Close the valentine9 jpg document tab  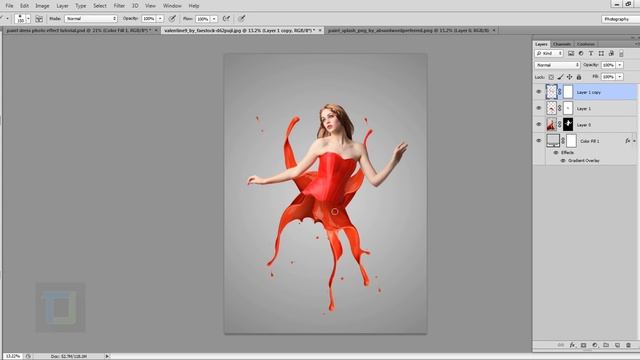coord(320,30)
